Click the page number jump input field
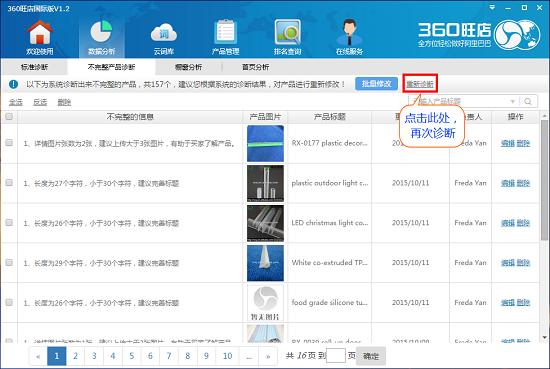The image size is (550, 369). coord(336,356)
